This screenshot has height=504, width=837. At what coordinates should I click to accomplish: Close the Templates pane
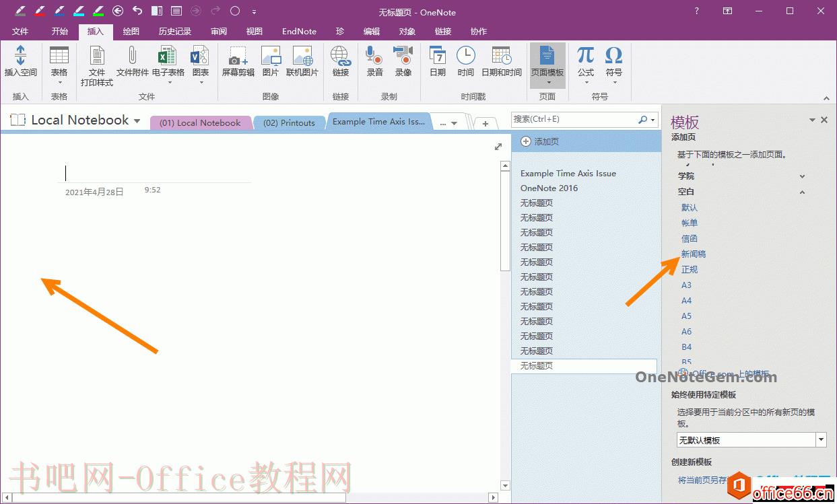pyautogui.click(x=824, y=120)
